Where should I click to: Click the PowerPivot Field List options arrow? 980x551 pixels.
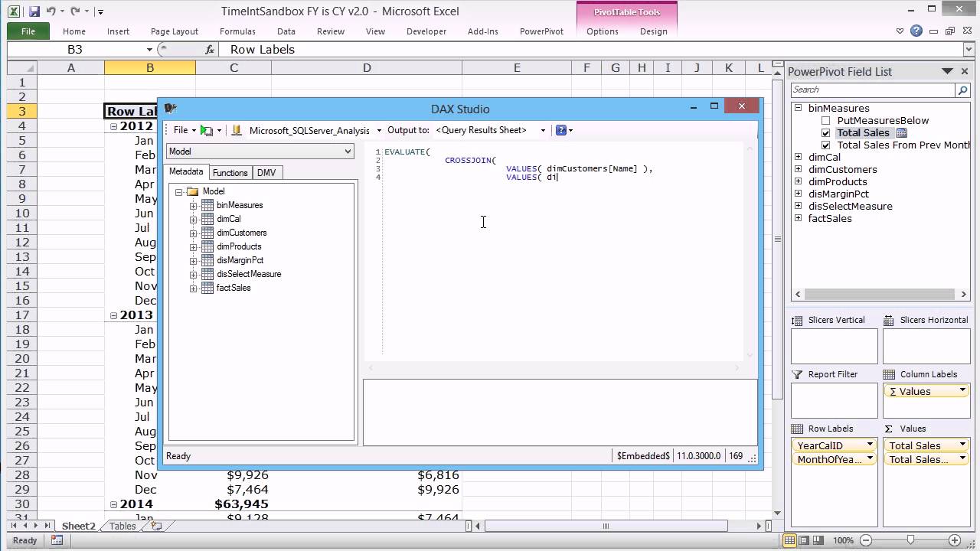click(946, 71)
